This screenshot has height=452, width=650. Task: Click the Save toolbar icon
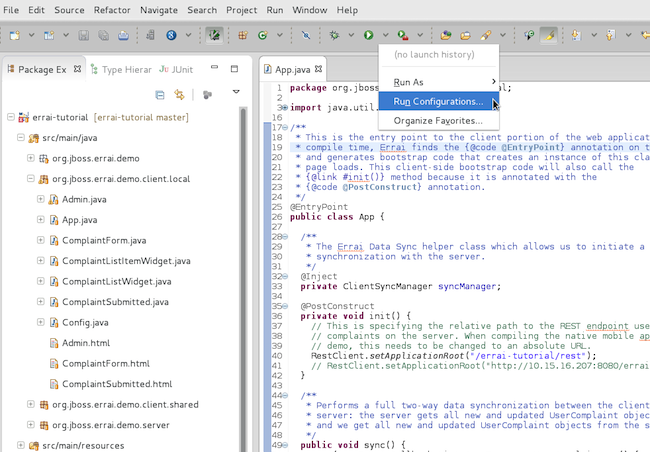click(x=83, y=35)
